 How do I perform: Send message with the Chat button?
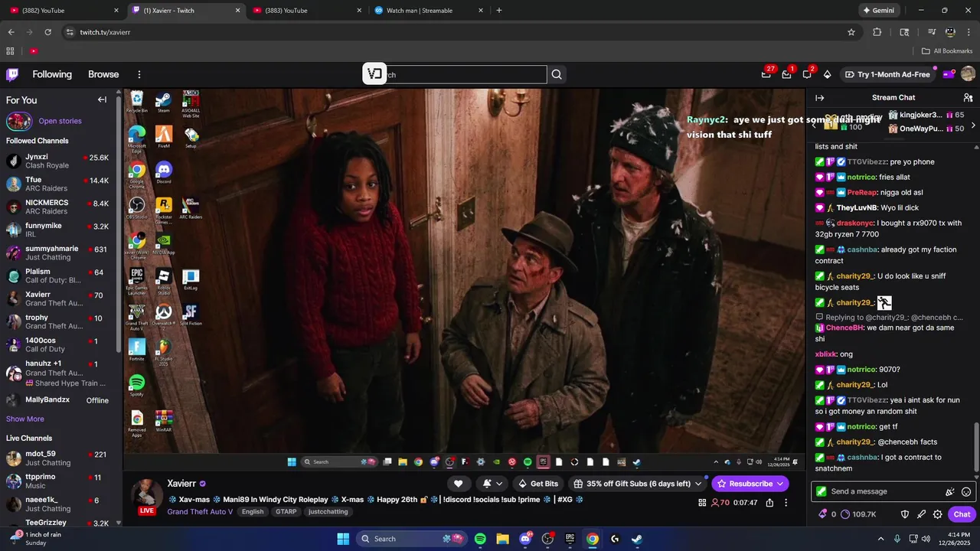962,514
